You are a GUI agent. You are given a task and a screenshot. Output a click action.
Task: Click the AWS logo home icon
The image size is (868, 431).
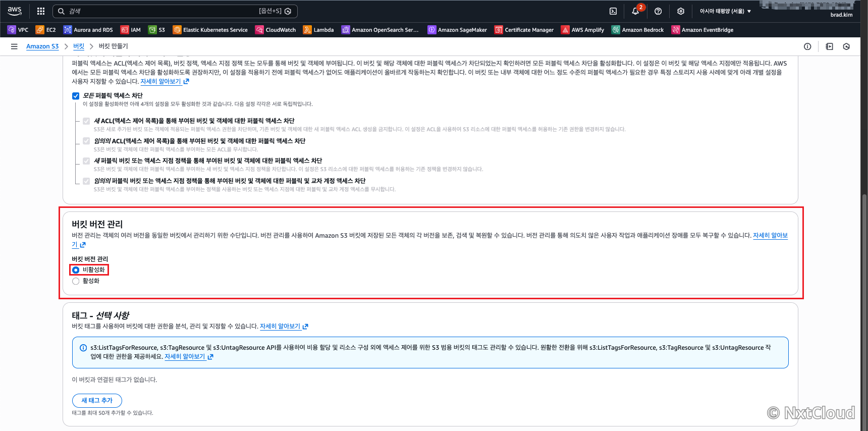(15, 11)
